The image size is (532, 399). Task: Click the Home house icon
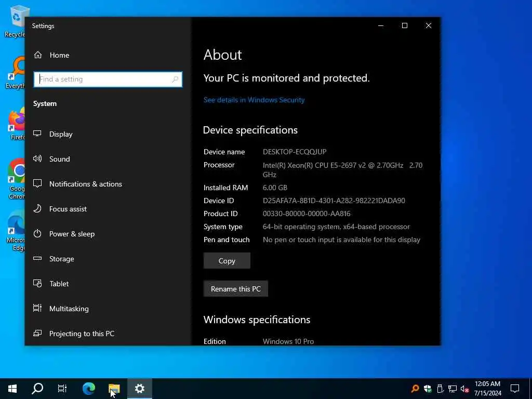(x=38, y=55)
